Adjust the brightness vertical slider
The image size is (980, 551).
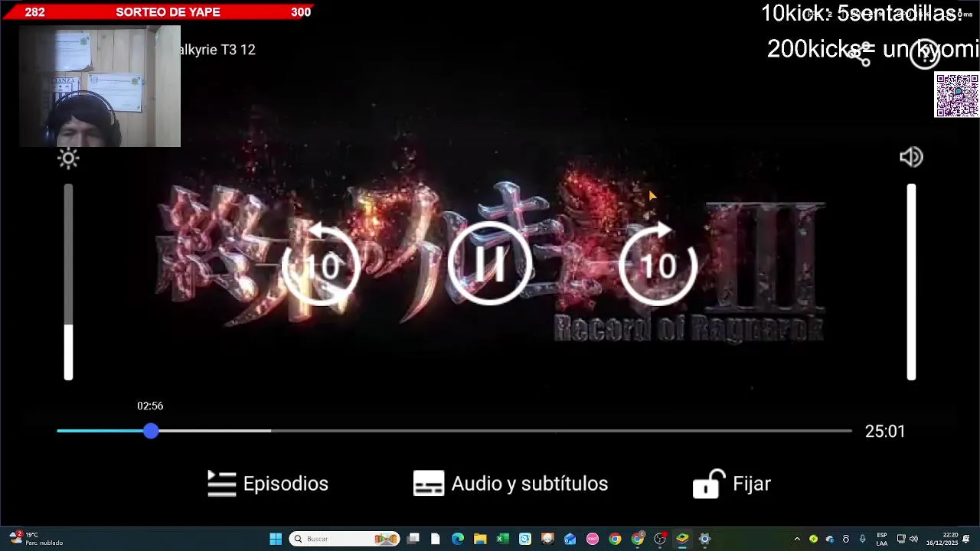tap(68, 282)
